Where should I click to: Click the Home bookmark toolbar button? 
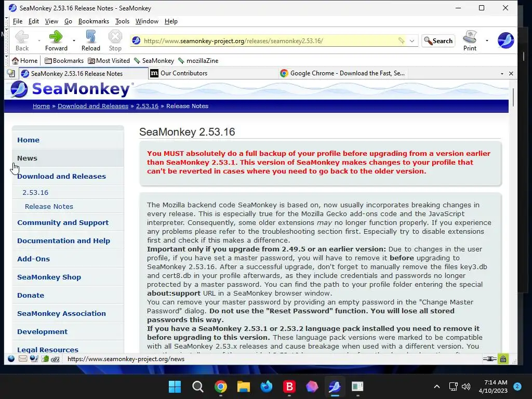click(25, 61)
